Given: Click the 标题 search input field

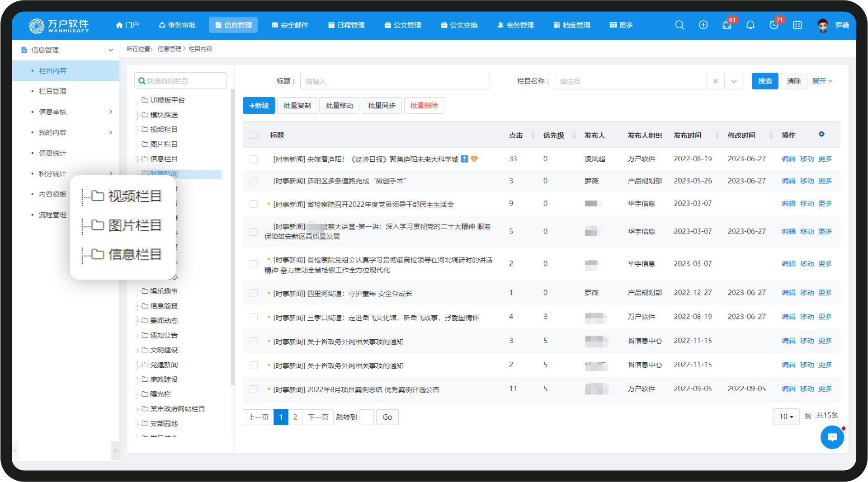Looking at the screenshot, I should [395, 81].
